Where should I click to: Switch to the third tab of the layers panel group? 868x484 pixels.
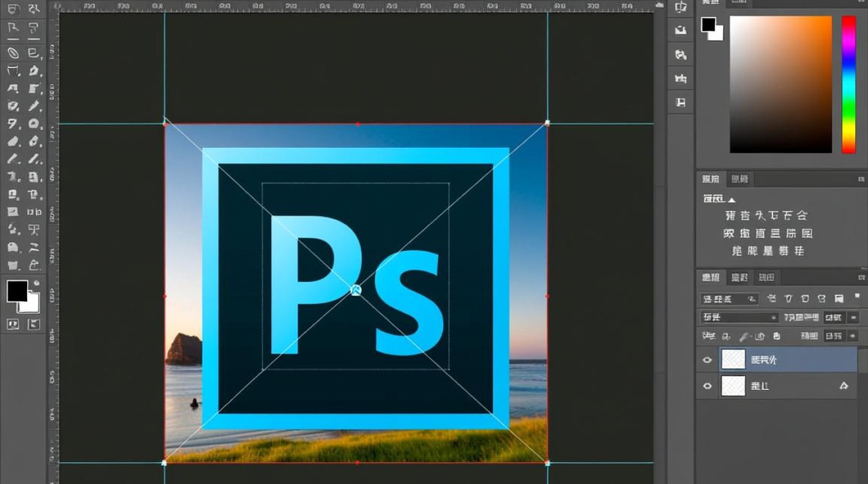767,277
